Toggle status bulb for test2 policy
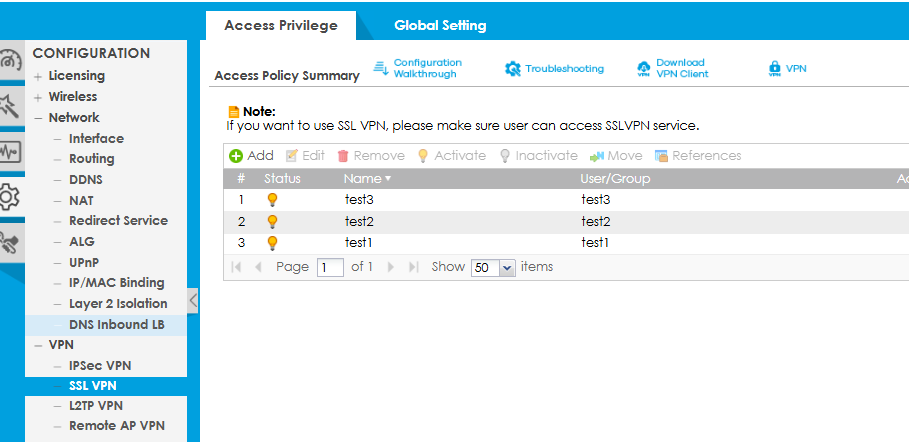This screenshot has height=442, width=909. [272, 221]
